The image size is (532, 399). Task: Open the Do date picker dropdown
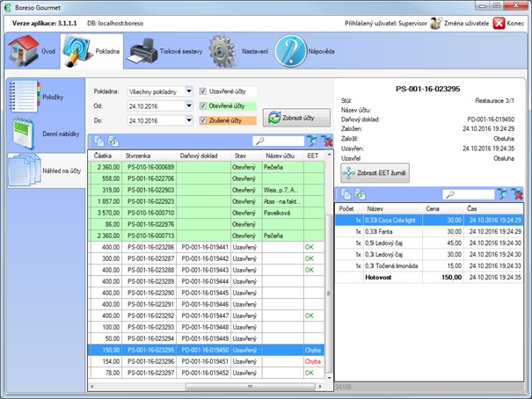click(x=188, y=121)
